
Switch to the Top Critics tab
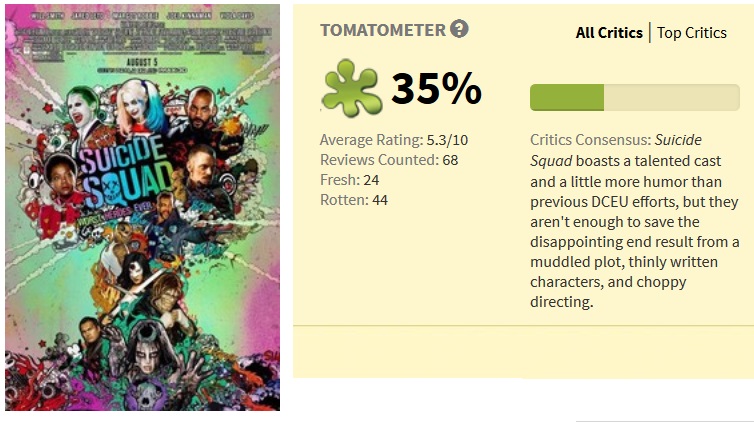pyautogui.click(x=691, y=33)
